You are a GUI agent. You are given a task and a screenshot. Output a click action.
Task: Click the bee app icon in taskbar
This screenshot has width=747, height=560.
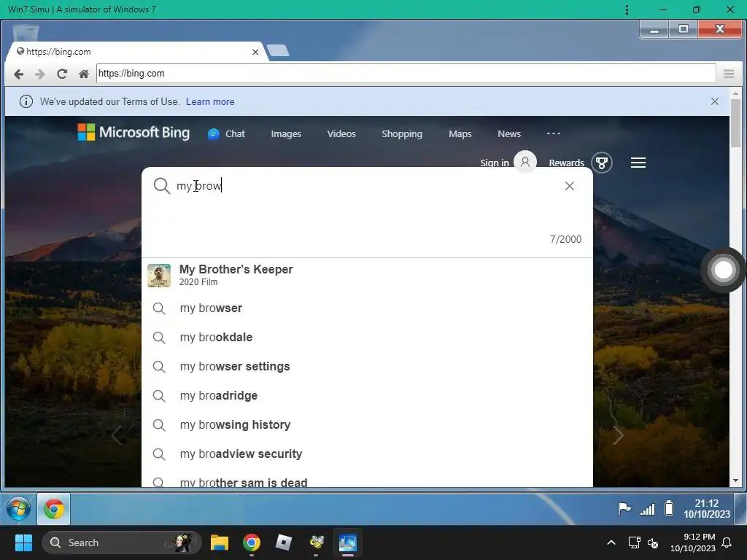[317, 542]
